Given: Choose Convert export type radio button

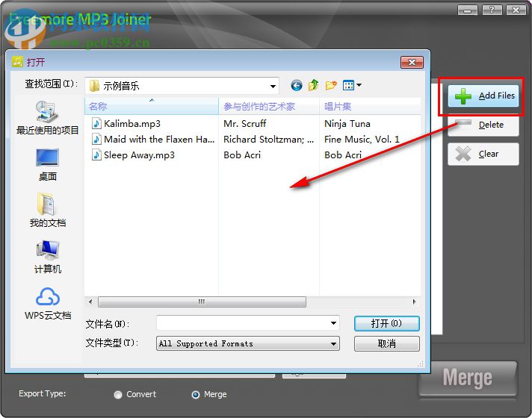Looking at the screenshot, I should tap(118, 395).
